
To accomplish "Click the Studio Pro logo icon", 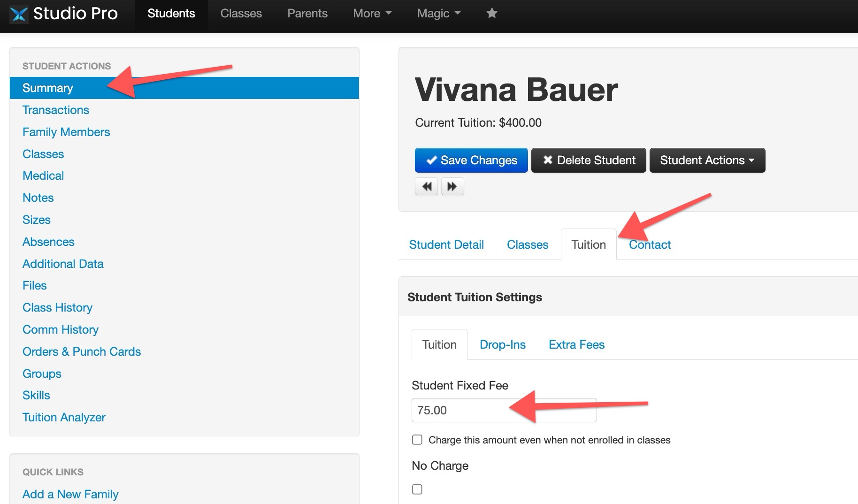I will pos(19,14).
